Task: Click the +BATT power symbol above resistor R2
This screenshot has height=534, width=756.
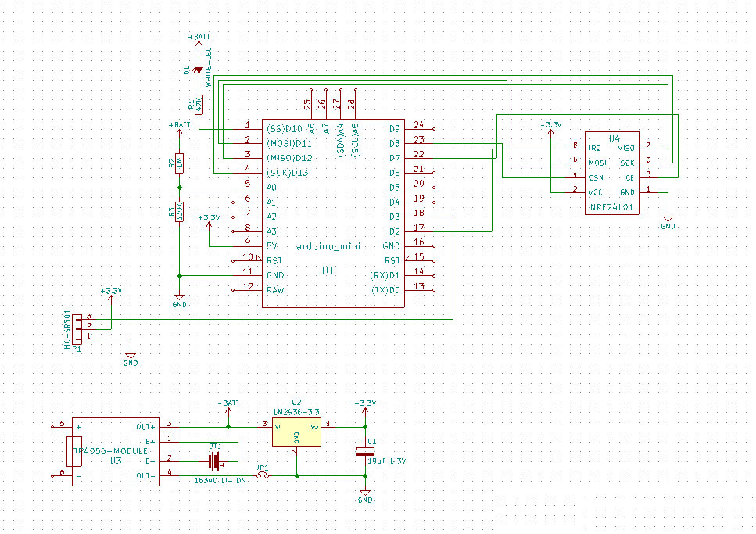Action: (x=179, y=129)
